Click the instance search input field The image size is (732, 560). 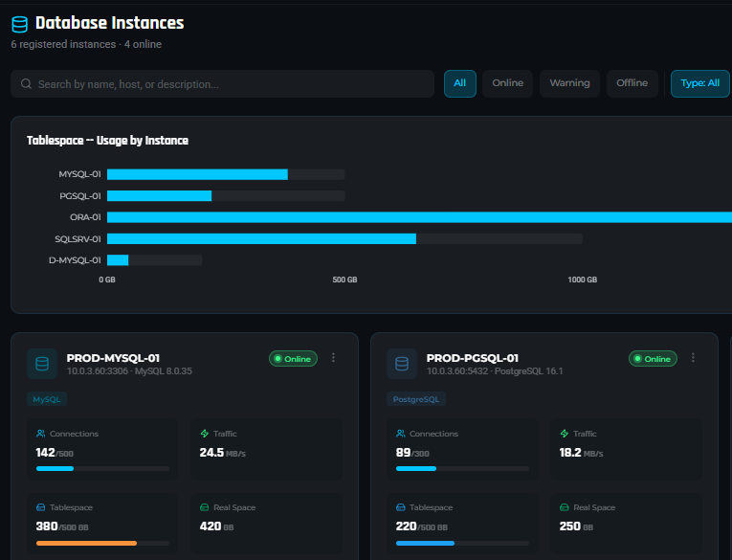[x=230, y=84]
